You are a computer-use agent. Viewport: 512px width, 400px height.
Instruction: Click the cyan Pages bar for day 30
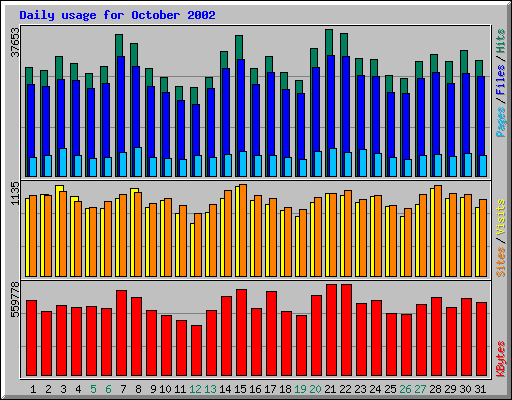pos(468,165)
